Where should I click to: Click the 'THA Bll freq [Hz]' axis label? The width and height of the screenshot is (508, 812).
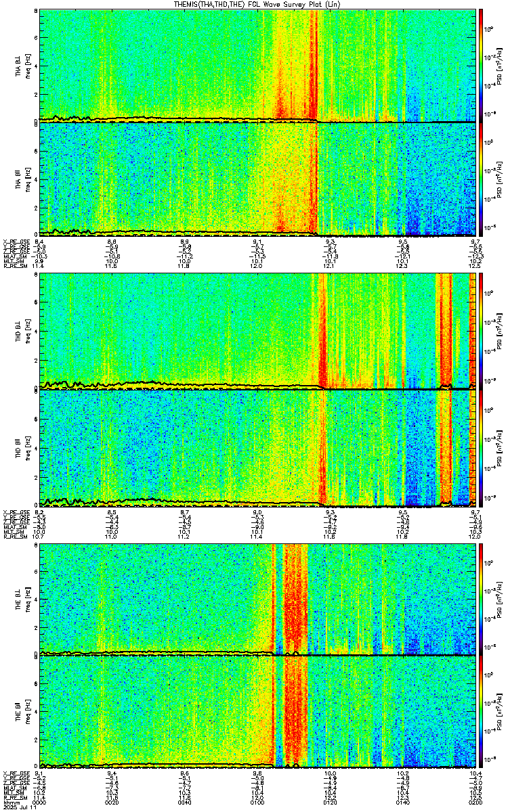coord(22,179)
